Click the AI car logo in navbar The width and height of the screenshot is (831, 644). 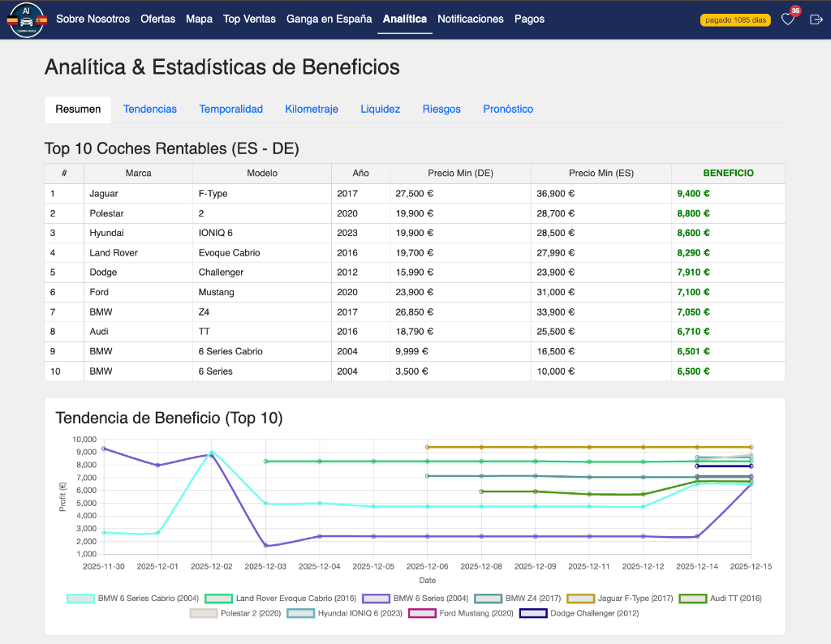27,19
